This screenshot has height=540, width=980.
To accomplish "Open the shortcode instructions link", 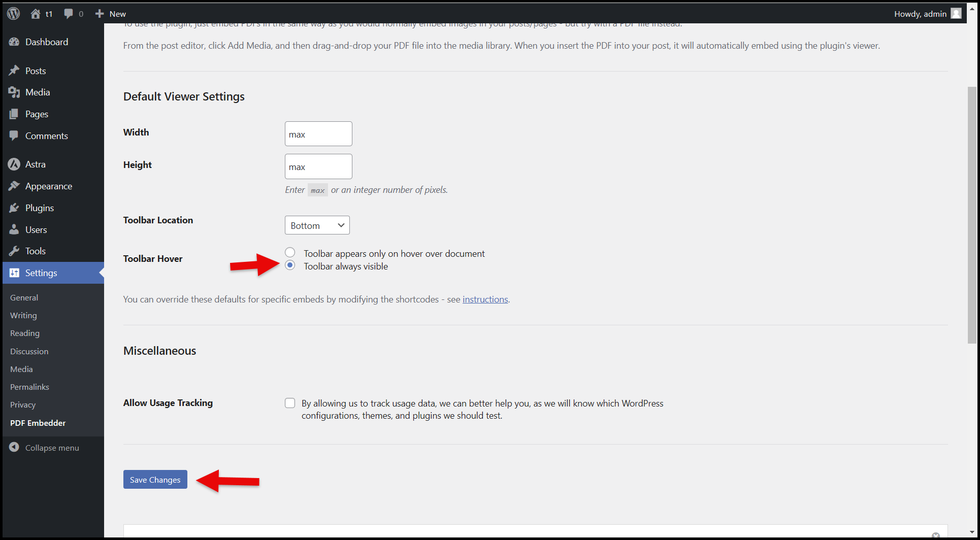I will coord(485,299).
